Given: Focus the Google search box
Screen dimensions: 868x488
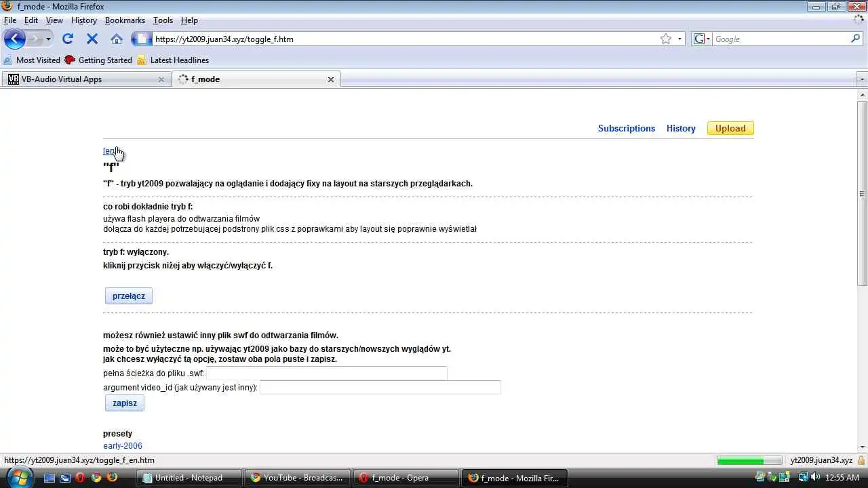Looking at the screenshot, I should point(781,39).
